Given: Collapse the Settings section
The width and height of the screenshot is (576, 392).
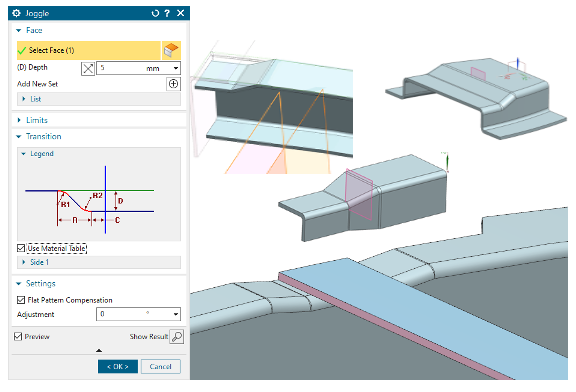Looking at the screenshot, I should click(x=19, y=284).
